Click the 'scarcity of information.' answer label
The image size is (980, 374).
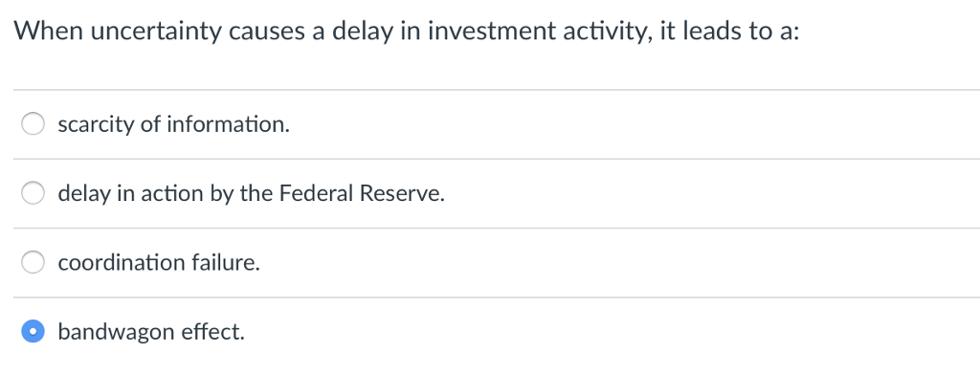coord(174,124)
